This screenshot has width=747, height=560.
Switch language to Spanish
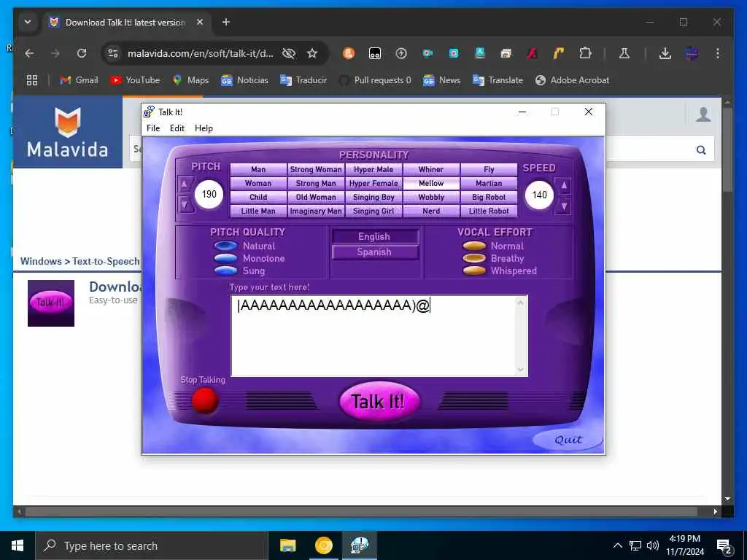[x=374, y=252]
